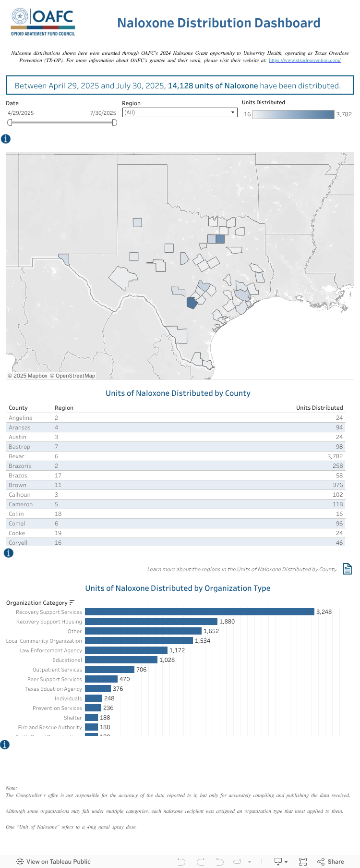Select the Comal county row
This screenshot has height=868, width=360.
(x=176, y=524)
